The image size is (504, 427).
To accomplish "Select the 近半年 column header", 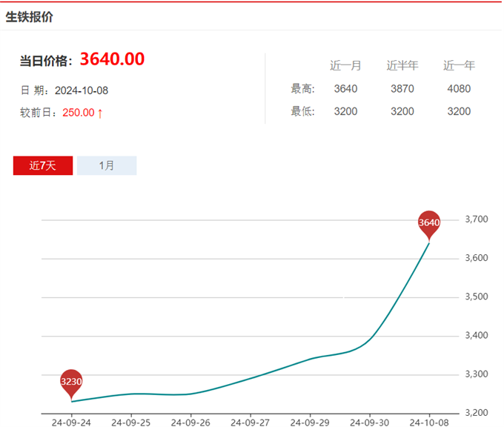I will click(402, 65).
